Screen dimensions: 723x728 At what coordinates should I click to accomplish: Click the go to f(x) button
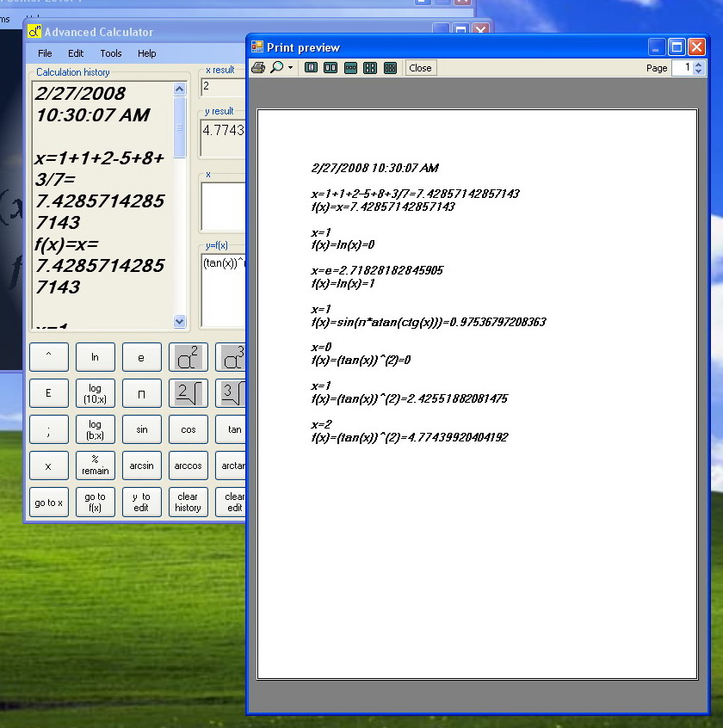[96, 502]
